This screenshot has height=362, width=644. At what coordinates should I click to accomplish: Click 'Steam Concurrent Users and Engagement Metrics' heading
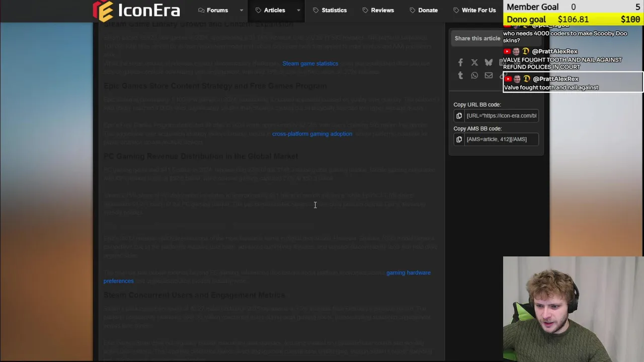(x=194, y=295)
